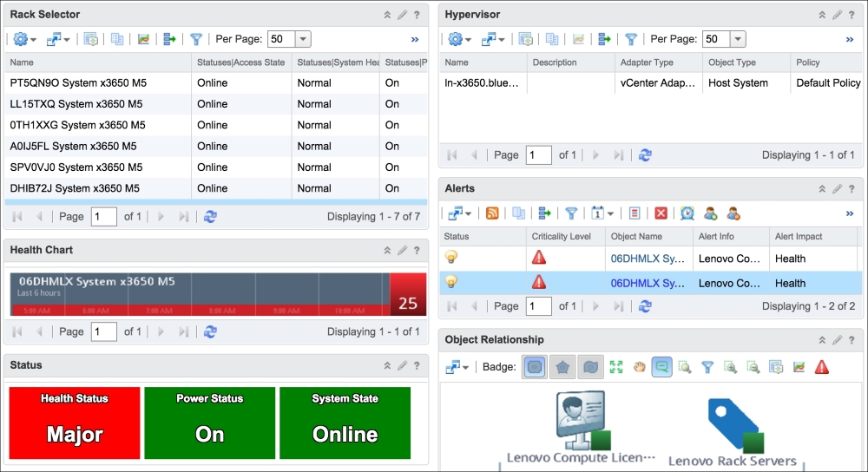Click the filter funnel in Alerts toolbar
The image size is (868, 472).
571,213
